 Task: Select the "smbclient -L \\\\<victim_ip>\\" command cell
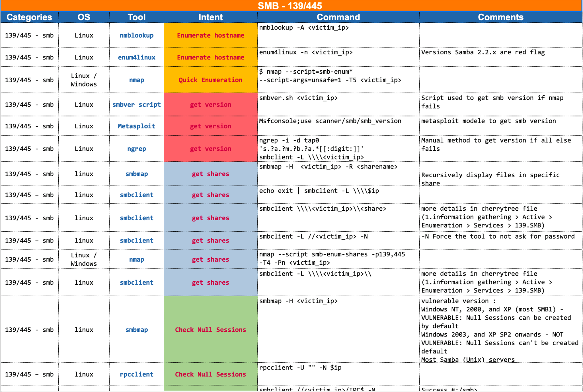(x=338, y=282)
